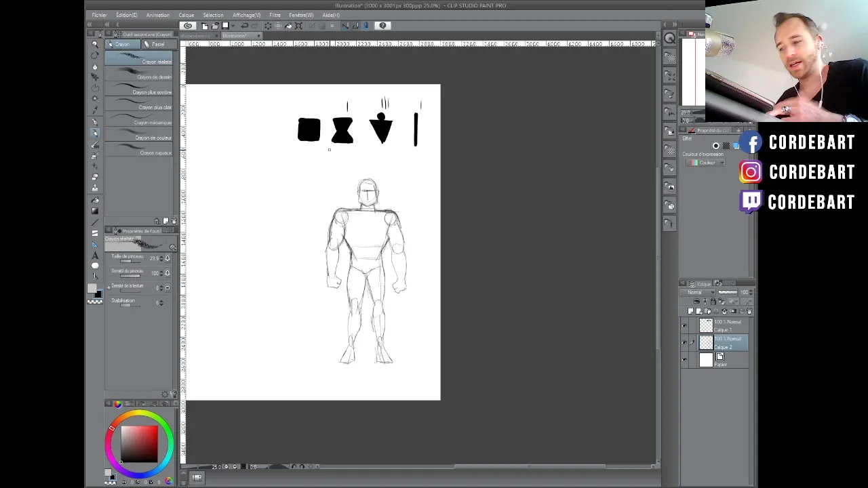The image size is (868, 488).
Task: Open Clip Studio launcher spiral icon
Action: (x=188, y=26)
